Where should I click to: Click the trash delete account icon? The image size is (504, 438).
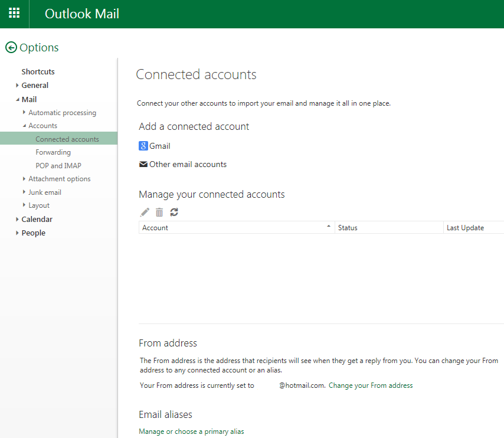[159, 213]
